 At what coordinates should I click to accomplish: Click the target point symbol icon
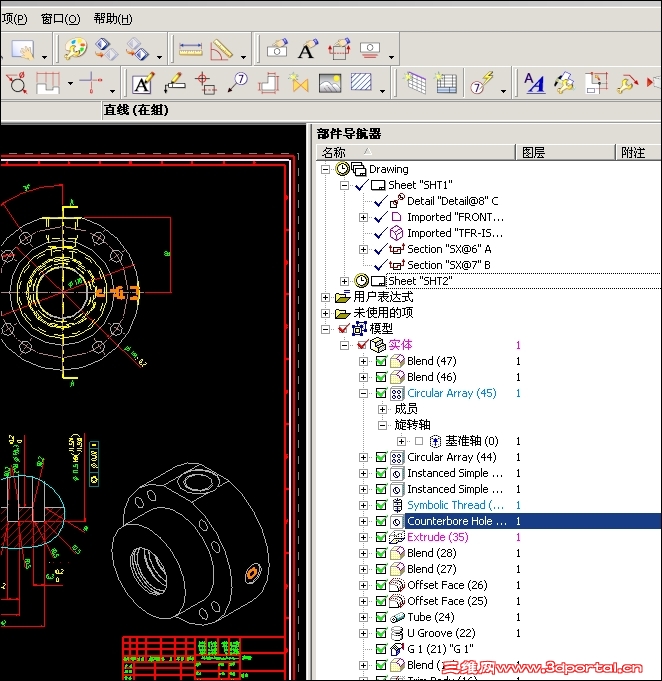[205, 83]
